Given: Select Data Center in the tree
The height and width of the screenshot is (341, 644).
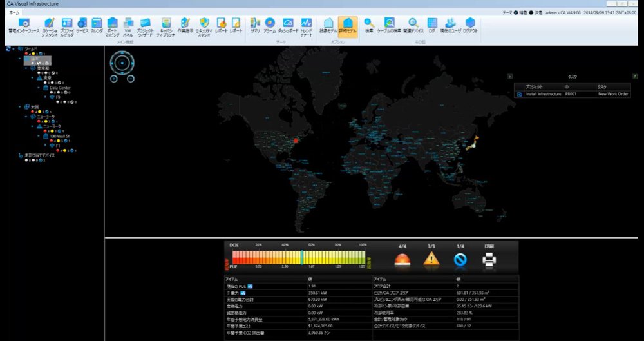Looking at the screenshot, I should tap(60, 88).
